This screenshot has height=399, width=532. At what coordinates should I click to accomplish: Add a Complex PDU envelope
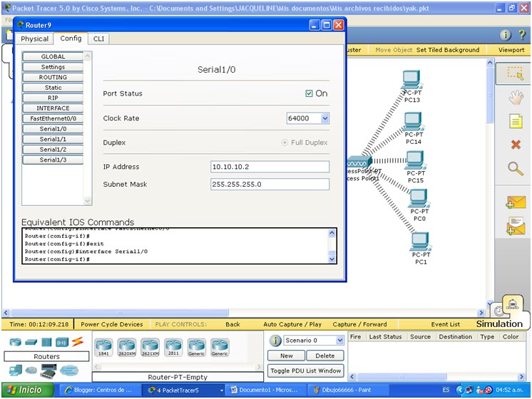[516, 226]
